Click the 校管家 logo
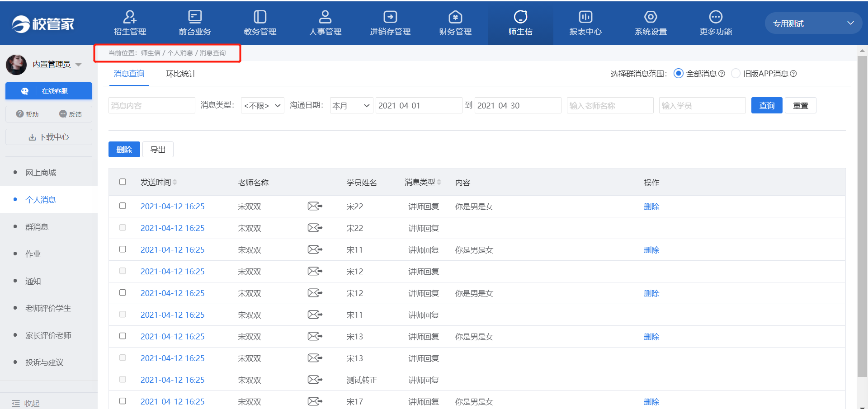 (x=43, y=24)
